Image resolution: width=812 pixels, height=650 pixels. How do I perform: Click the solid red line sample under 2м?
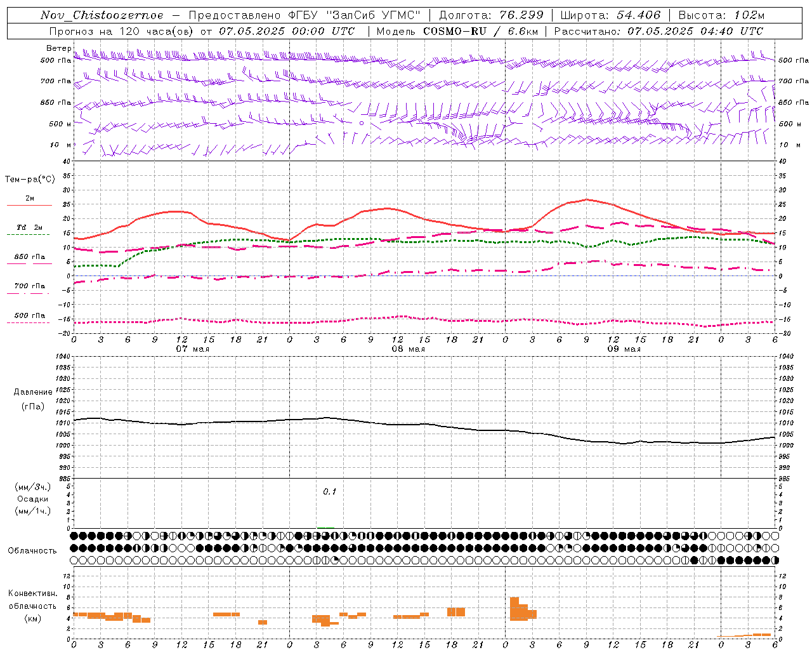[29, 205]
